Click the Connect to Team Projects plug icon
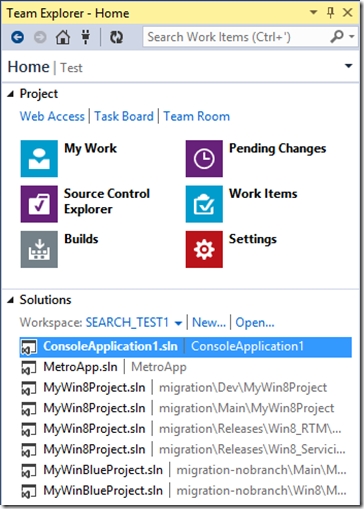The image size is (364, 509). point(86,37)
